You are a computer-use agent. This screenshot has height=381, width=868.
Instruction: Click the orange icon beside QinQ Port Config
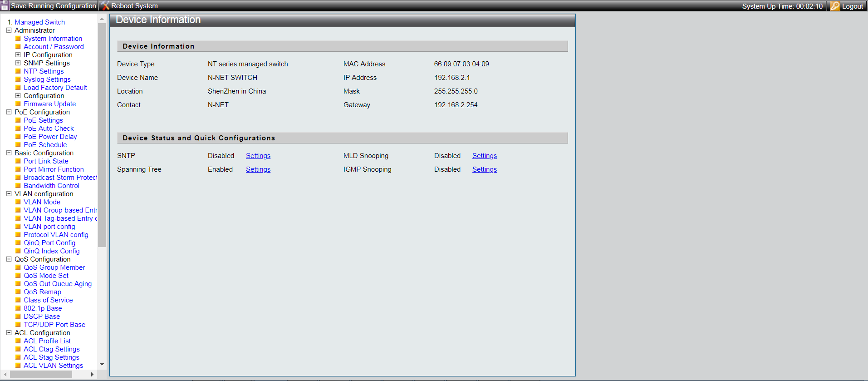[18, 243]
